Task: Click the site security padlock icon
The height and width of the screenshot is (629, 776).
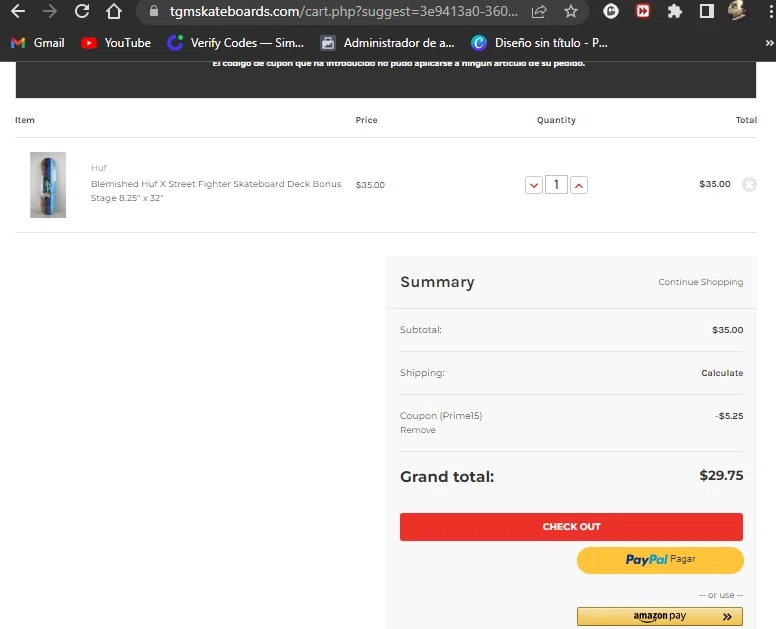Action: [x=154, y=11]
